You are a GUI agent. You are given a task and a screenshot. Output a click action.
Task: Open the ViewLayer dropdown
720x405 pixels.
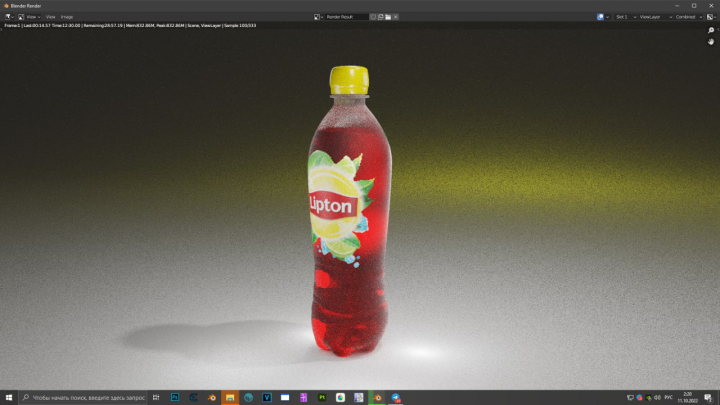pos(655,17)
